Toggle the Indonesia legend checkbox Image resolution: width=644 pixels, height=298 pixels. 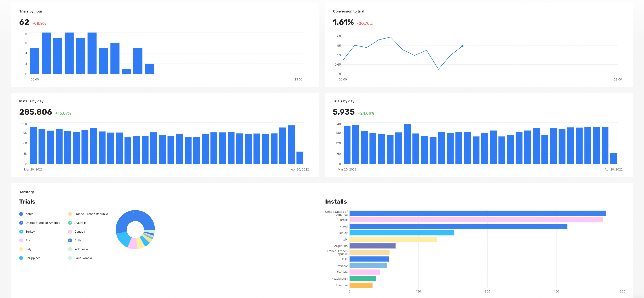(x=70, y=249)
